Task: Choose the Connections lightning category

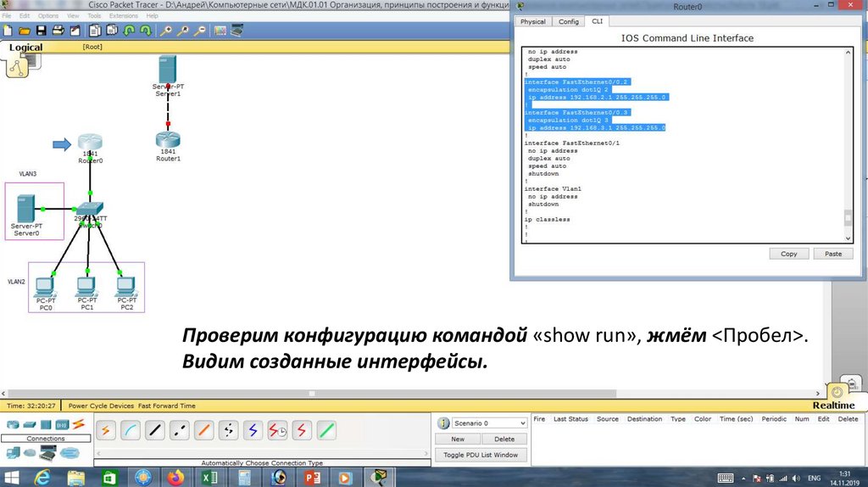Action: click(79, 424)
